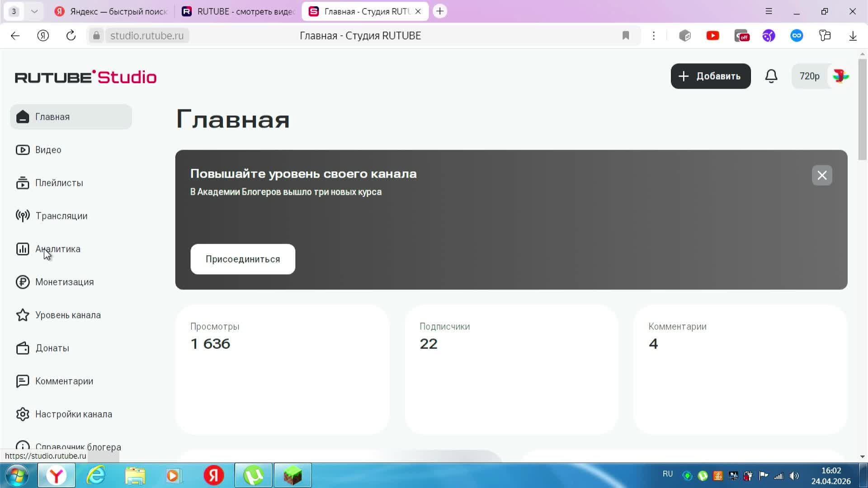The image size is (868, 488).
Task: Open the tab list dropdown arrow
Action: [34, 11]
